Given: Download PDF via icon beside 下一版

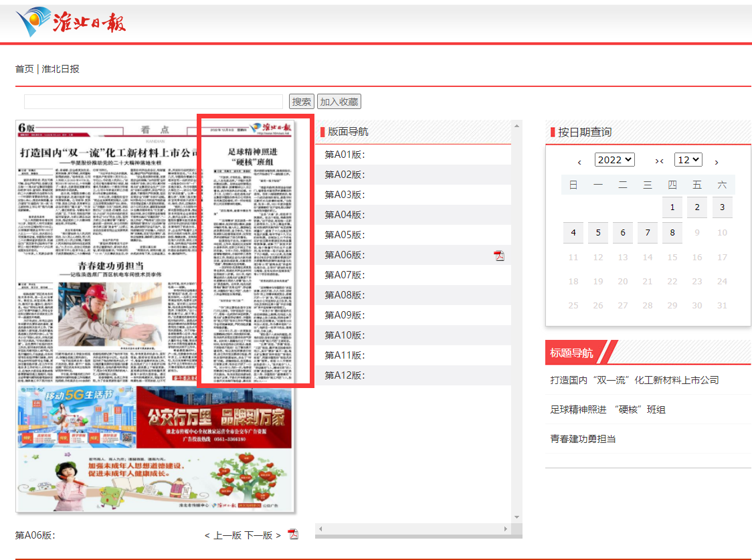Looking at the screenshot, I should 292,534.
